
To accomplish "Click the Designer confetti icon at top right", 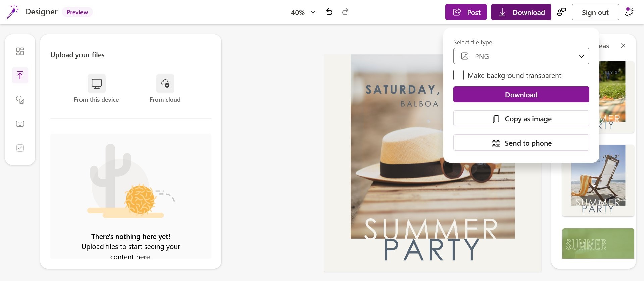I will click(x=629, y=12).
